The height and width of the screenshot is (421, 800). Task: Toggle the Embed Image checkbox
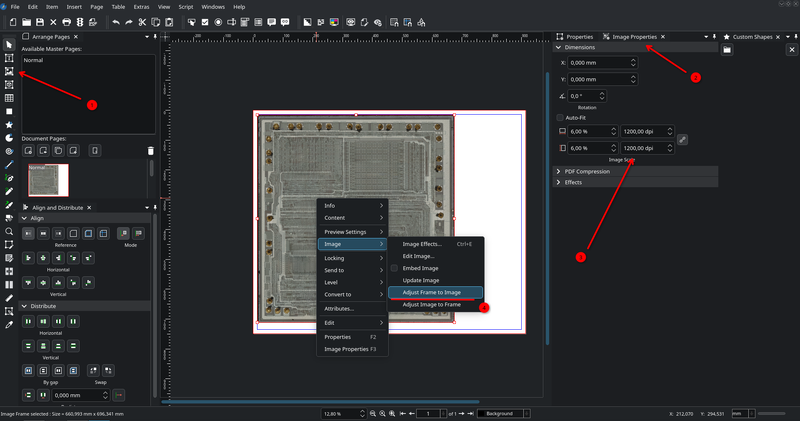[x=394, y=268]
